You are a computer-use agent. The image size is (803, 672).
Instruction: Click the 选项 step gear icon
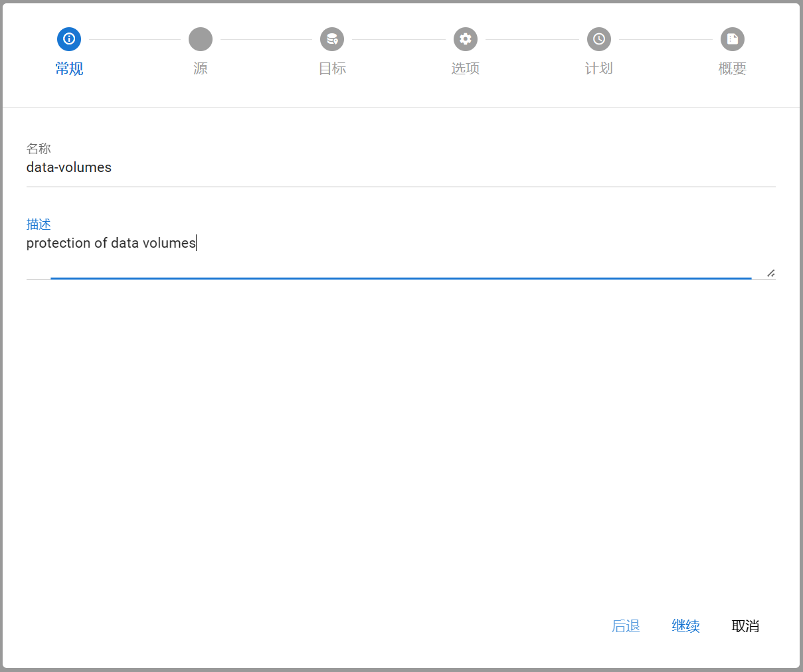tap(466, 39)
